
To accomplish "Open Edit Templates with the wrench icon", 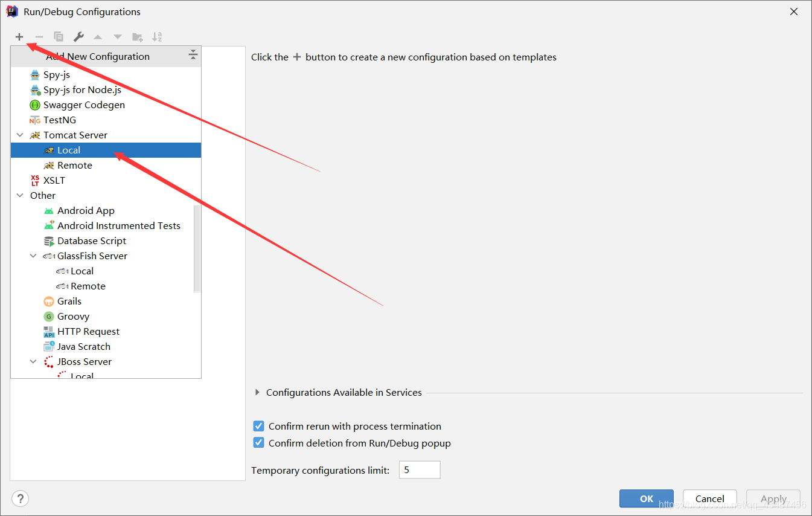I will tap(78, 37).
